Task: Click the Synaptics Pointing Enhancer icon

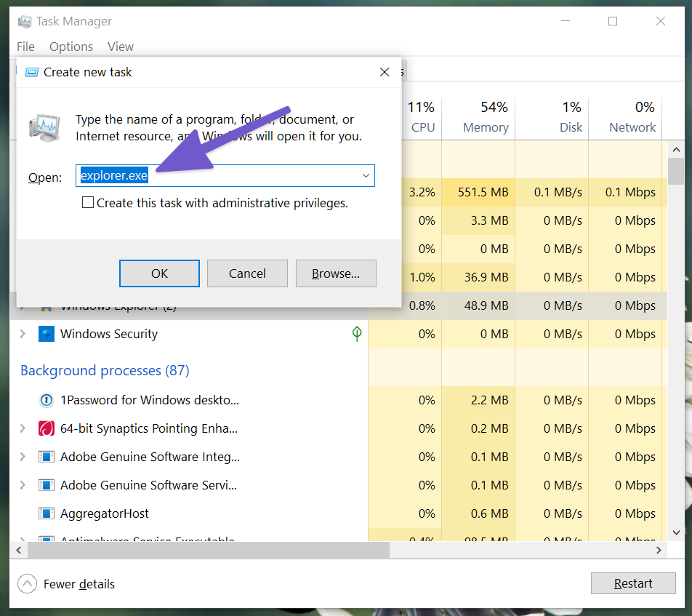Action: tap(47, 428)
